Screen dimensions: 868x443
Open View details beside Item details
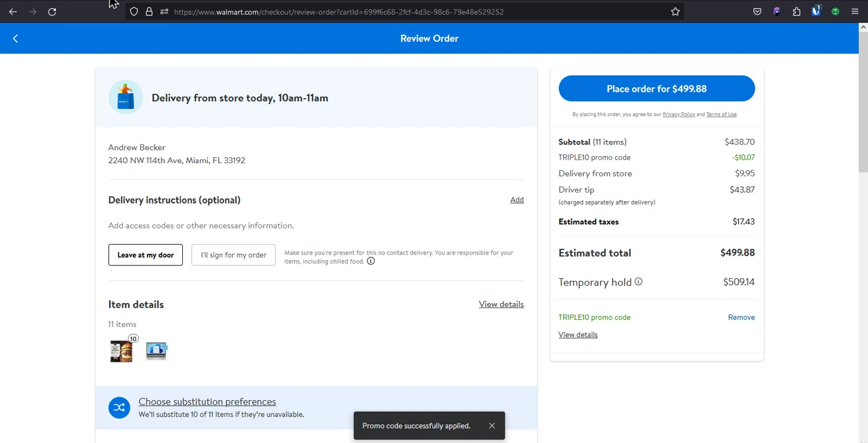[501, 304]
